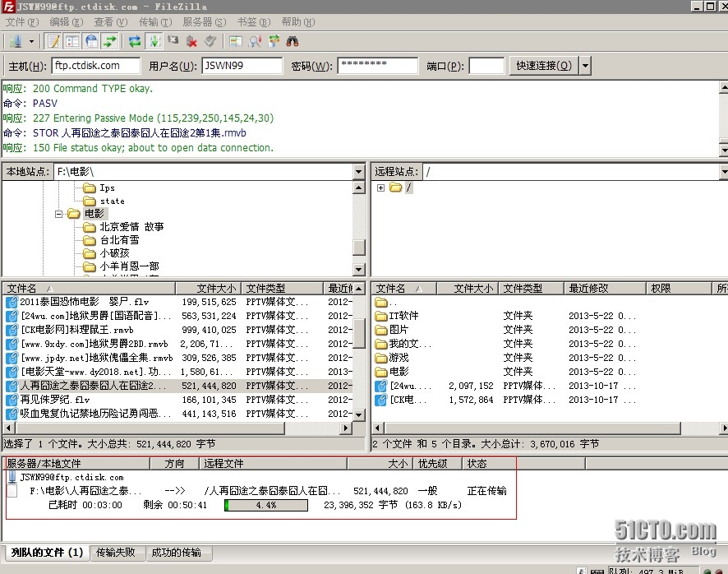Viewport: 728px width, 574px height.
Task: Select 再见侏罗纪.flv file icon
Action: (12, 400)
